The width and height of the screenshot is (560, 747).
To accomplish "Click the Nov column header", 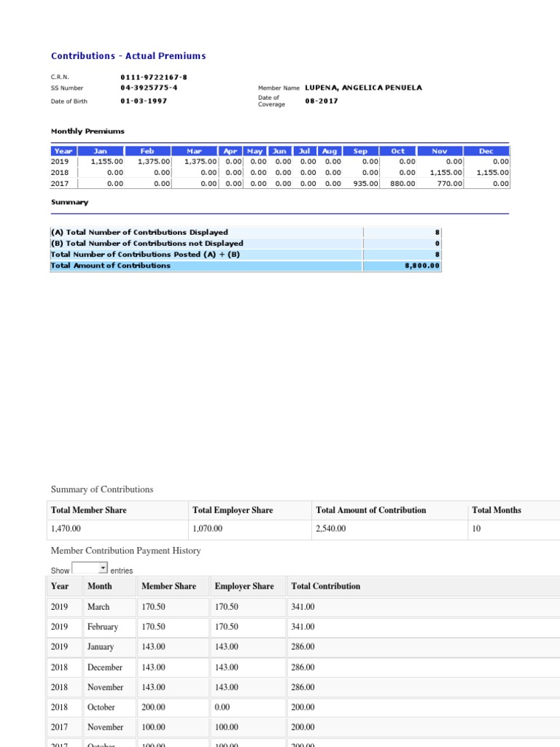I will (440, 151).
